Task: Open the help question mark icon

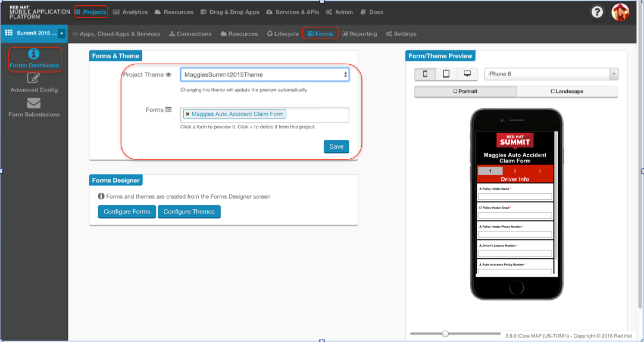Action: [x=597, y=12]
